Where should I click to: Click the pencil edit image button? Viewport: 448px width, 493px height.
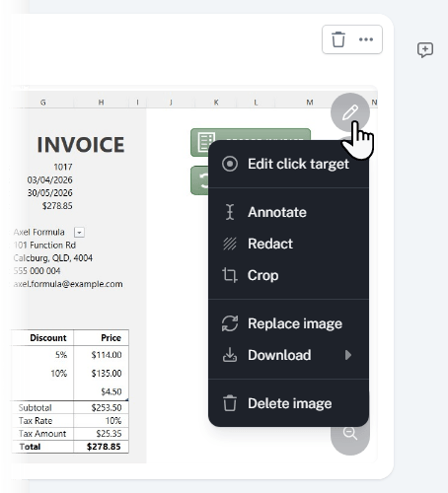[x=350, y=112]
